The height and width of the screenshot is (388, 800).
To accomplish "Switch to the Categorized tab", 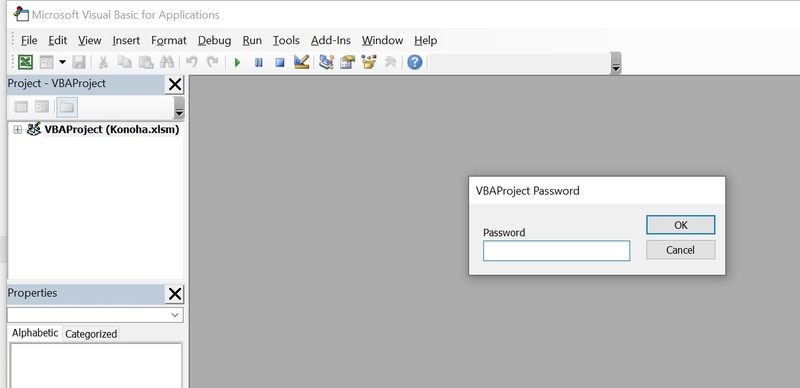I will [x=91, y=334].
